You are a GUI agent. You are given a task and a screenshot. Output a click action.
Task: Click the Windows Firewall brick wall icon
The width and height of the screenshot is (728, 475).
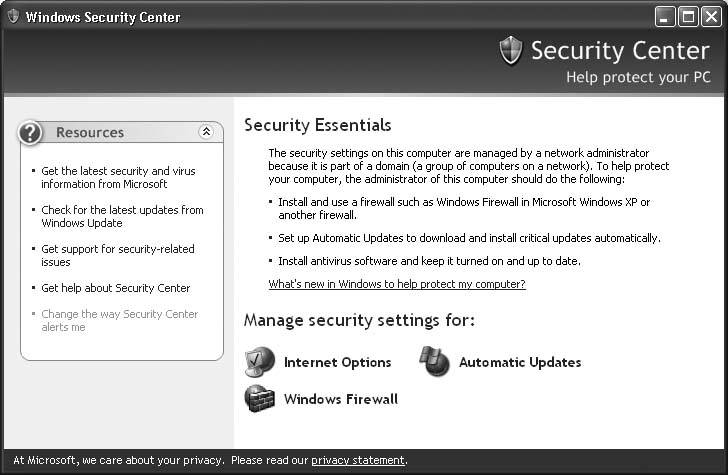[260, 398]
